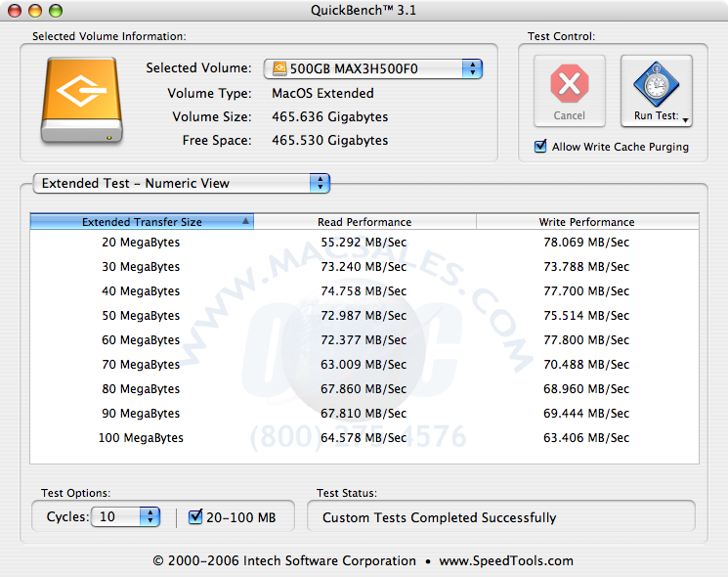The image size is (728, 577).
Task: Click write value 70.488 MB/Sec
Action: (586, 364)
